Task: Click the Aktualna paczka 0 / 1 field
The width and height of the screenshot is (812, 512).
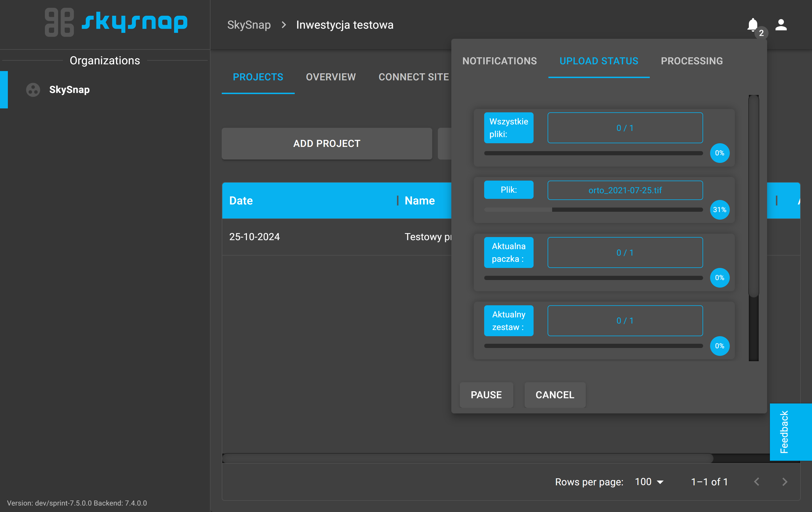Action: point(625,252)
